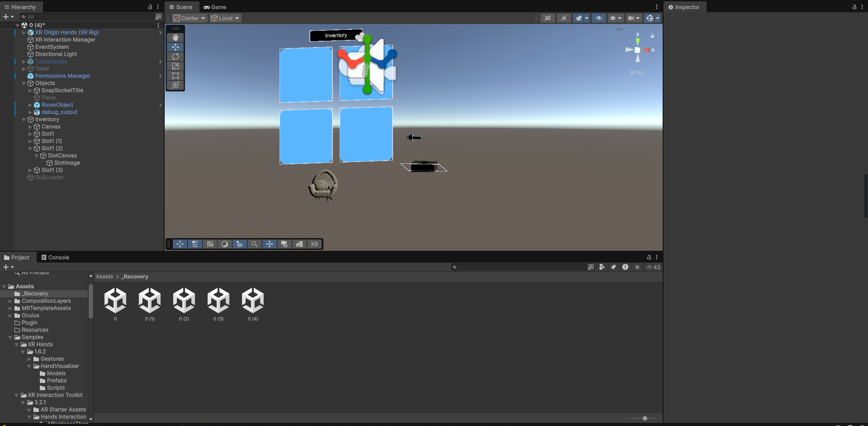Viewport: 868px width, 426px height.
Task: Collapse the Inventory tree item
Action: click(24, 120)
